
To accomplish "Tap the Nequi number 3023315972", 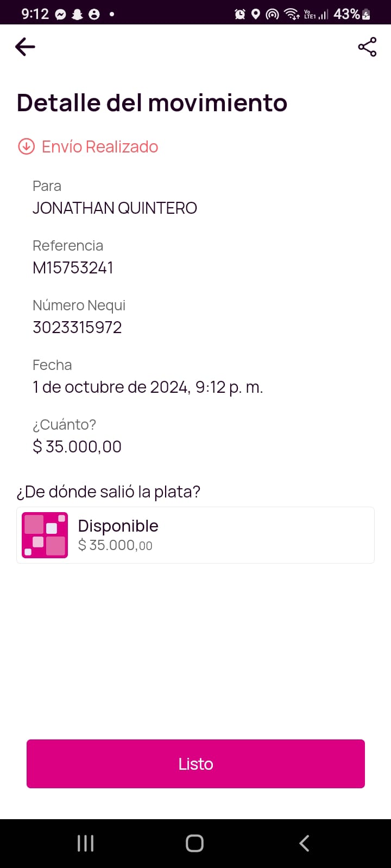I will [x=77, y=327].
